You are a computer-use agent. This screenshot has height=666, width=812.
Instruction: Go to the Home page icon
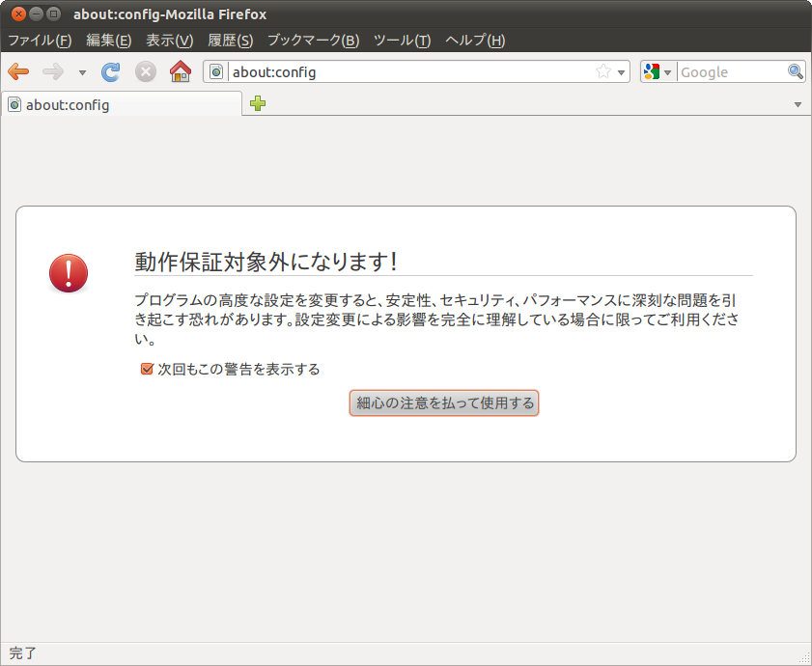click(x=181, y=71)
